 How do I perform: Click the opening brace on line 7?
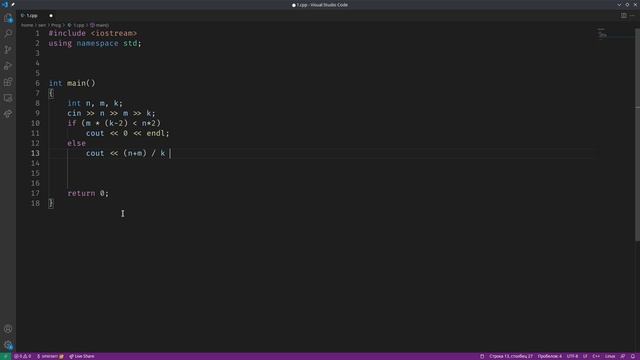51,93
